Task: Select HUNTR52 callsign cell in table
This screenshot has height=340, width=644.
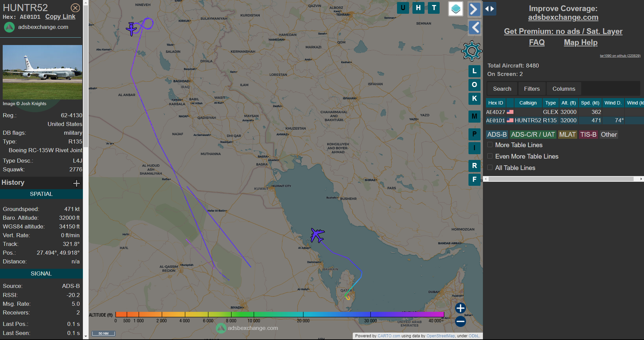Action: 528,120
